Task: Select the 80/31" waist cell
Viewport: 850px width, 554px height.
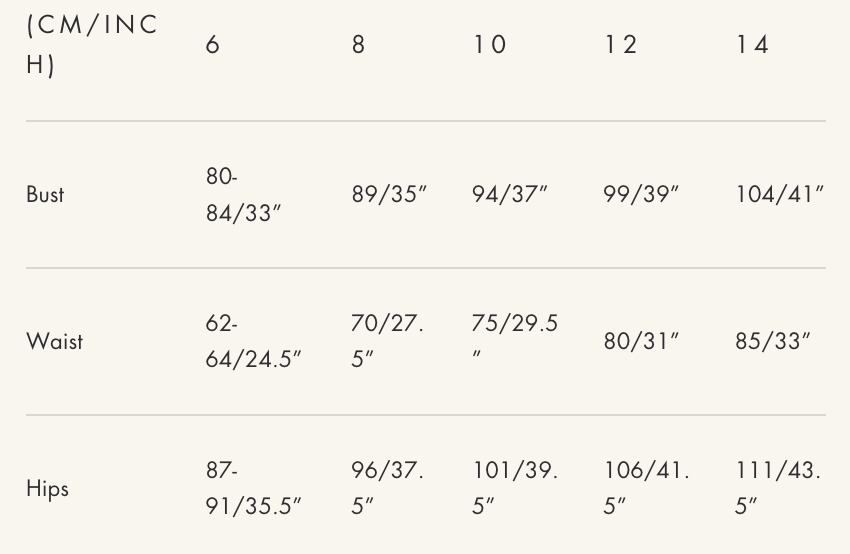Action: point(641,341)
